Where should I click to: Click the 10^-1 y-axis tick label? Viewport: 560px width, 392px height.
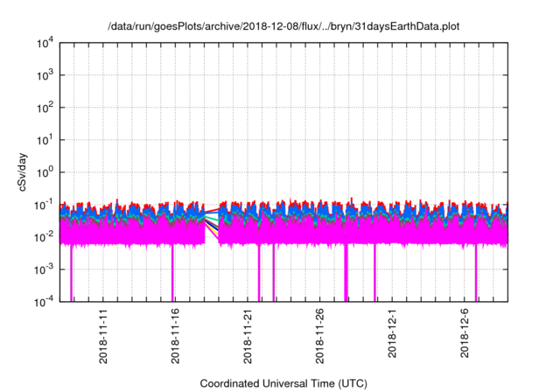pos(44,206)
